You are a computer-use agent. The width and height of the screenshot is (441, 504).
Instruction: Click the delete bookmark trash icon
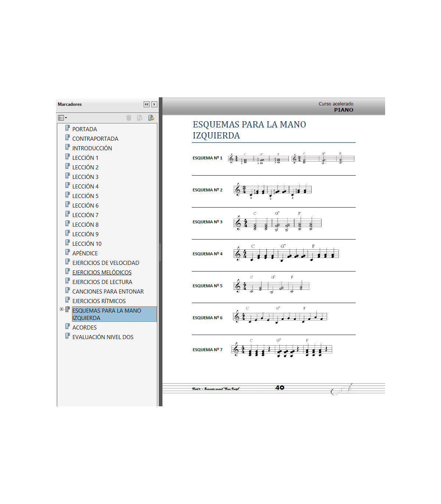click(129, 118)
